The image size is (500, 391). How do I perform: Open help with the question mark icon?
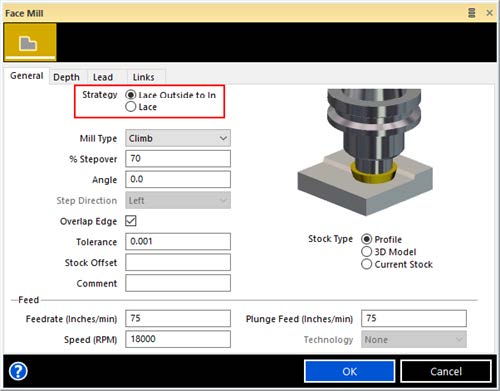tap(18, 371)
